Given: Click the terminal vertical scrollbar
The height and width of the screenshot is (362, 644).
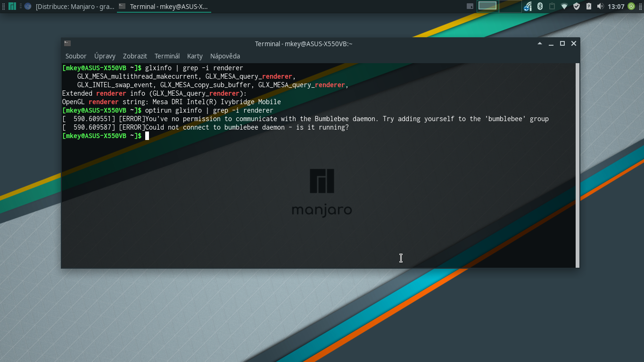Looking at the screenshot, I should (578, 165).
